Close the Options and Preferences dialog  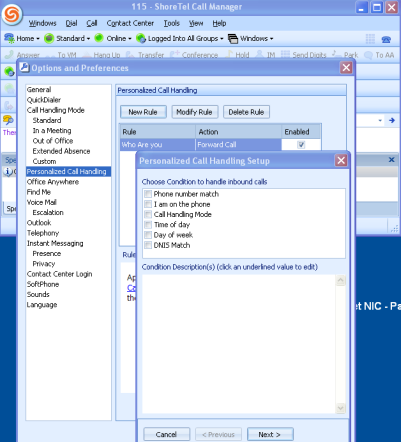(x=346, y=68)
